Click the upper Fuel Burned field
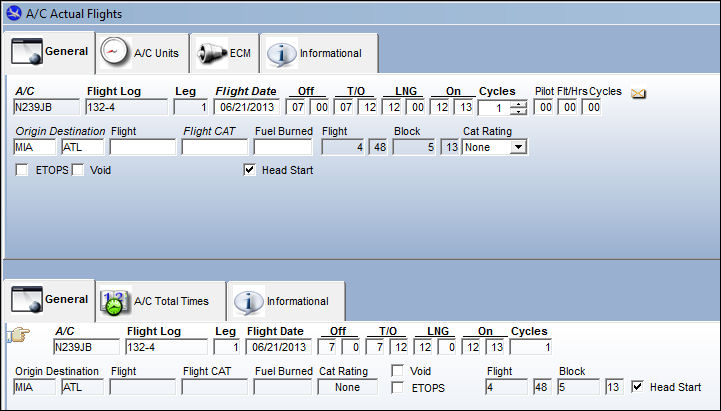This screenshot has height=411, width=721. point(283,147)
